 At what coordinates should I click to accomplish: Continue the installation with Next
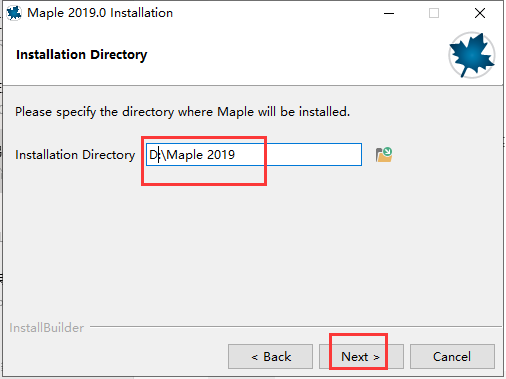[x=361, y=357]
